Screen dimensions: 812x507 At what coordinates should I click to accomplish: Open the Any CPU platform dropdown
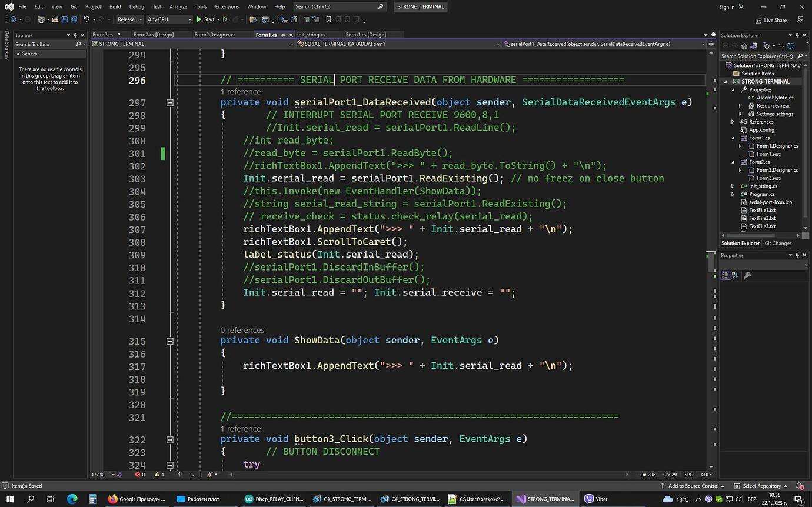pos(169,19)
